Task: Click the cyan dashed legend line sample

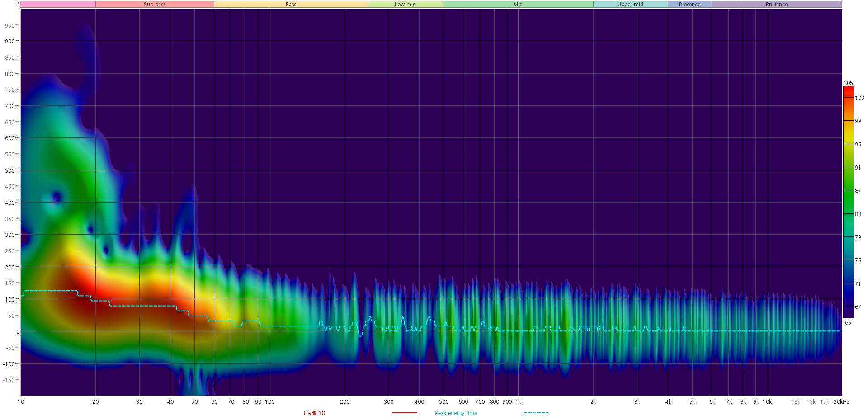Action: 535,413
